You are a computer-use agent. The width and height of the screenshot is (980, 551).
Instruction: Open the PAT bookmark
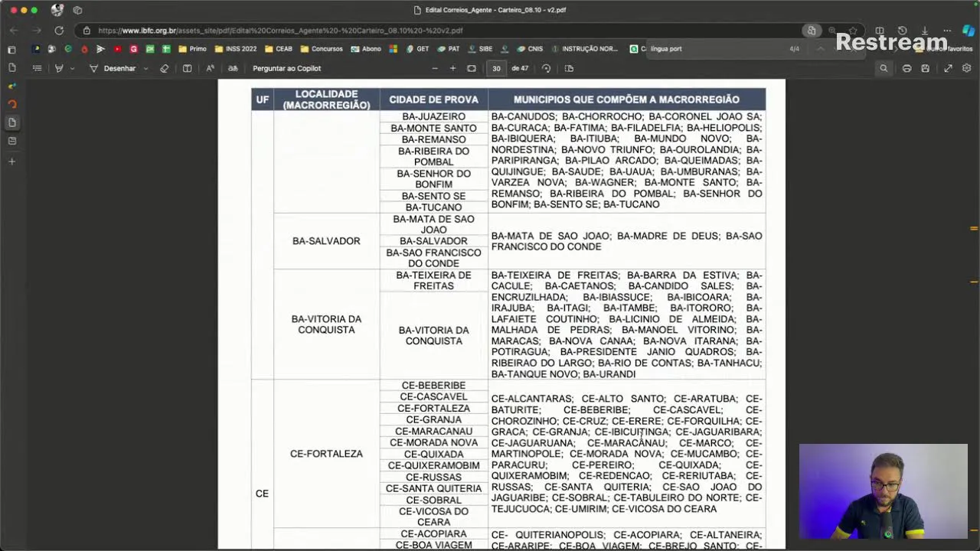pos(449,49)
